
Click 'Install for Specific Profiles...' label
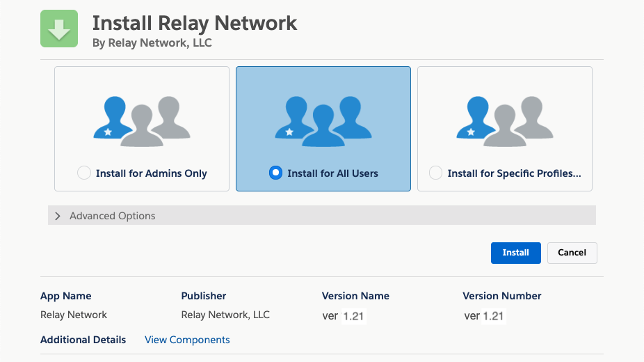point(514,173)
